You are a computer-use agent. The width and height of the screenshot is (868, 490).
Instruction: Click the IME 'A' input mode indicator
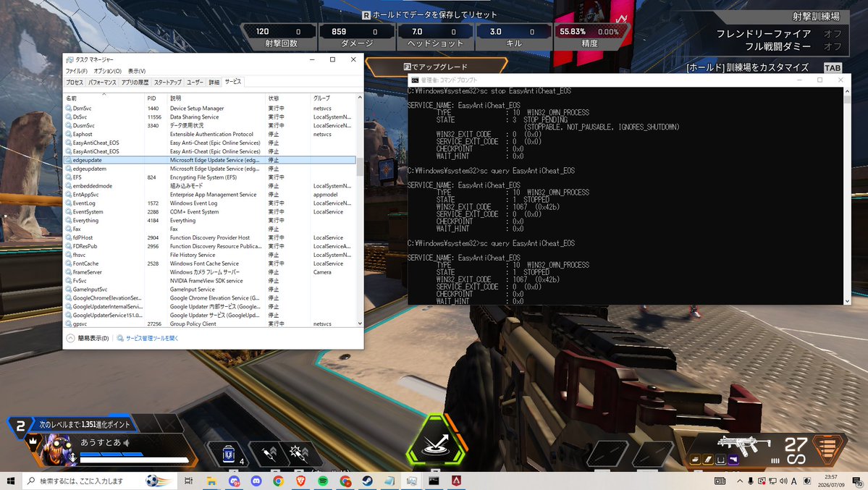[x=794, y=481]
